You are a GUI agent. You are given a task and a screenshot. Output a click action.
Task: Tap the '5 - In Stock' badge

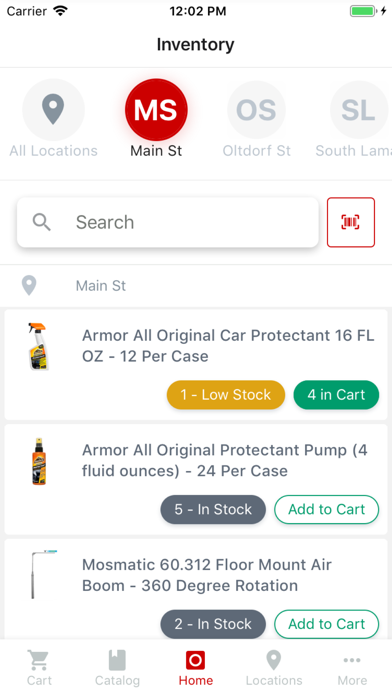[213, 509]
